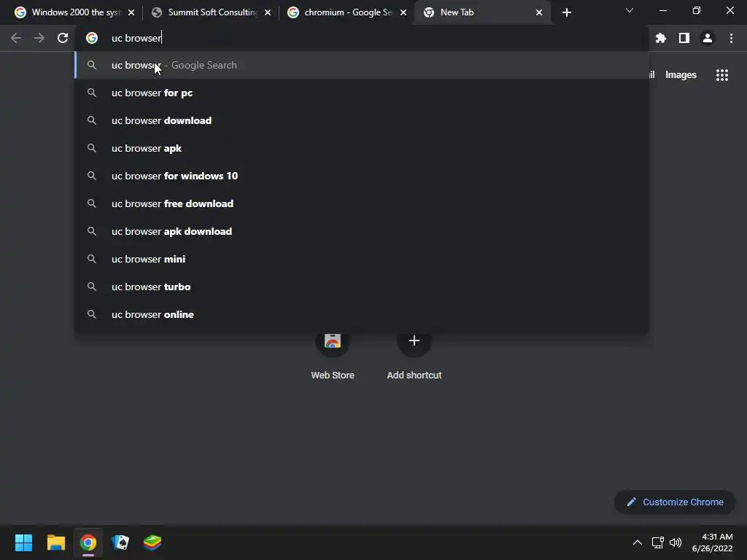This screenshot has width=747, height=560.
Task: Click the address bar text field
Action: coord(362,38)
